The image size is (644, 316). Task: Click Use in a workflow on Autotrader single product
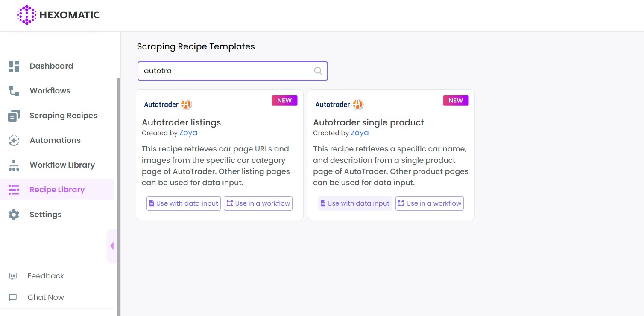(x=429, y=203)
